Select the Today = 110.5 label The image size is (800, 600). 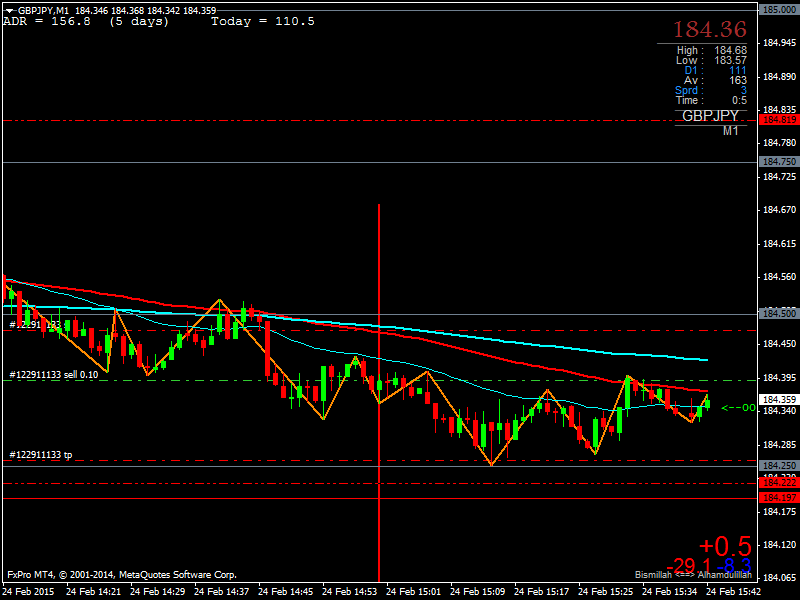263,21
